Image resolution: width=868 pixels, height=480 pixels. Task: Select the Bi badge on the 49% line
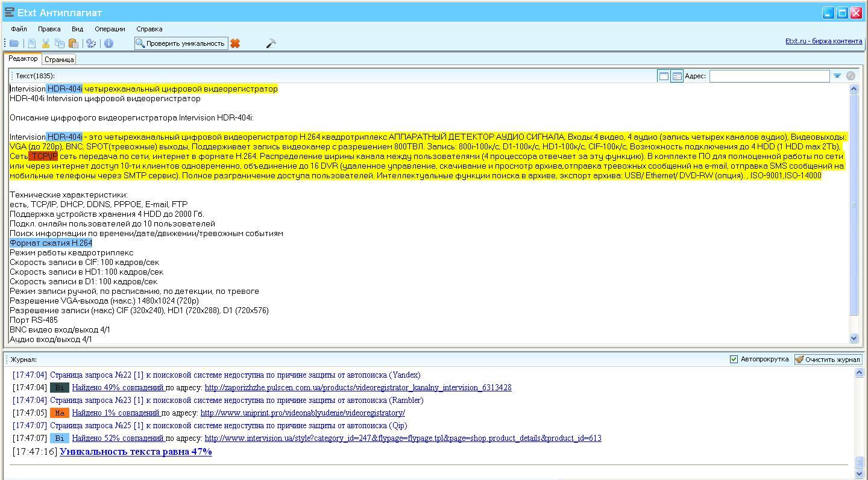point(60,388)
